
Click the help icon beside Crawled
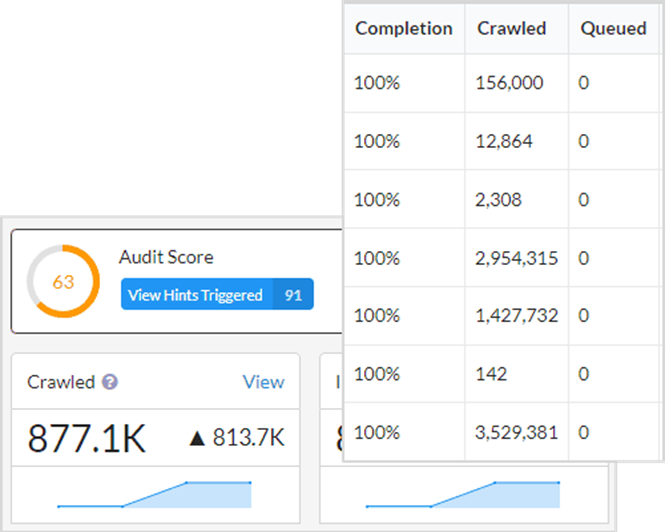point(110,382)
